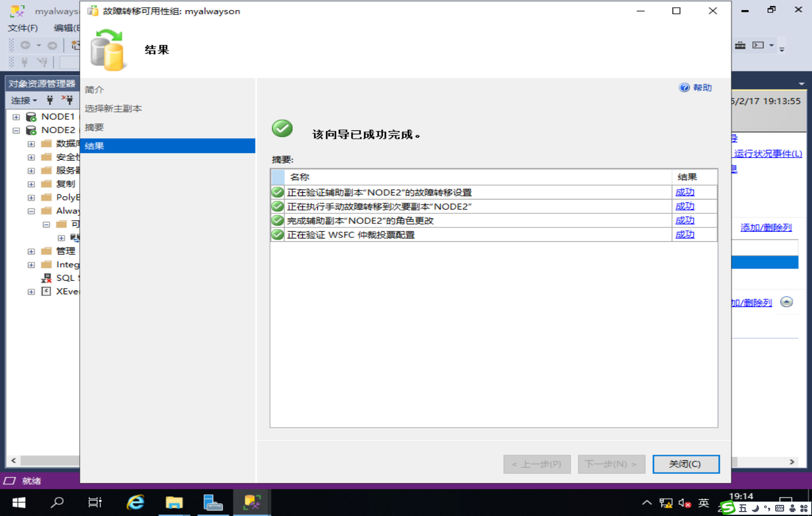Select the 复制 folder in Object Explorer
Viewport: 812px width, 516px height.
click(x=65, y=184)
